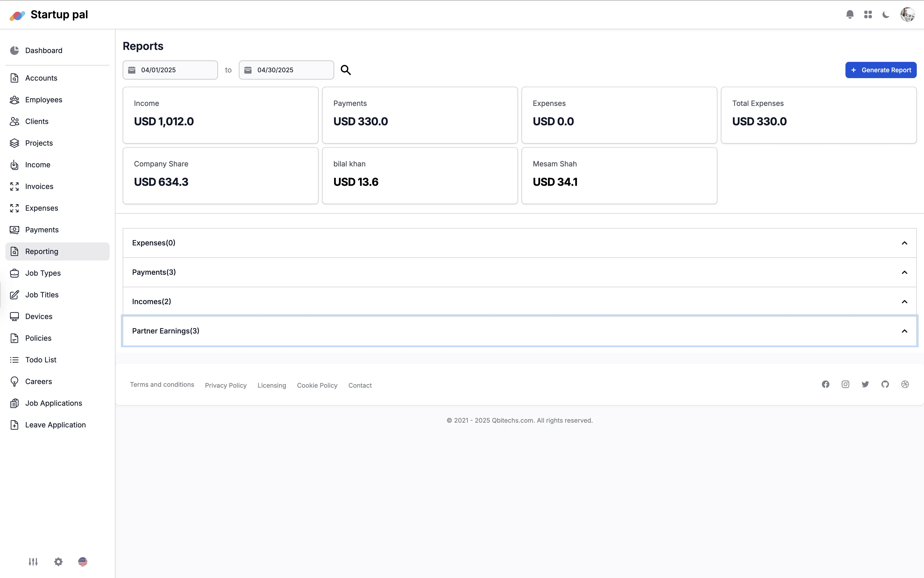Open the Instagram footer icon

click(x=845, y=385)
